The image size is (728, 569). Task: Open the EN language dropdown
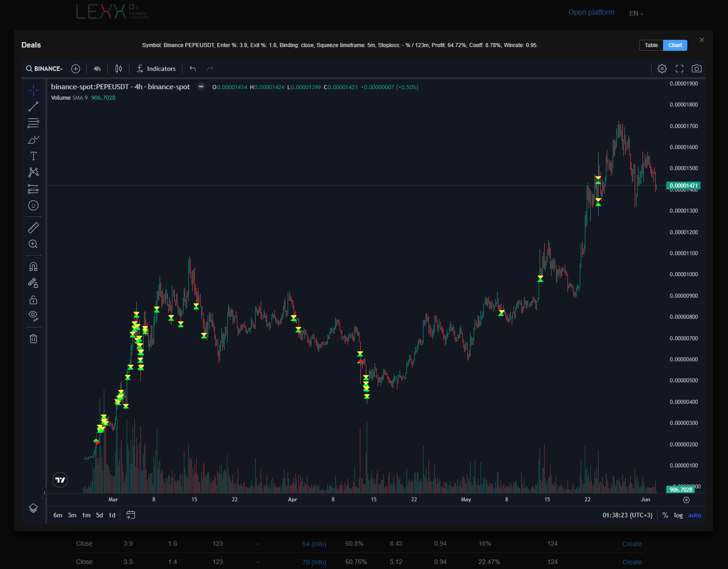pos(636,13)
